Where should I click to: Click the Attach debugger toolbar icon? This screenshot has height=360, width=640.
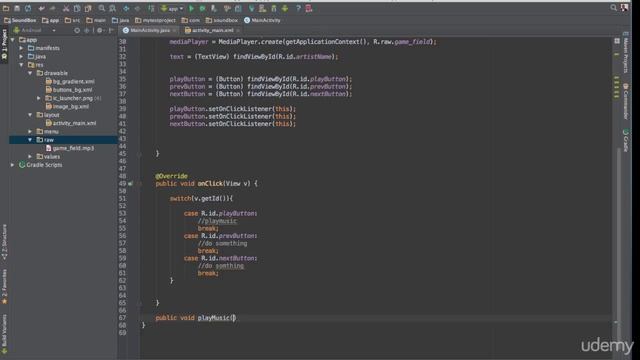coord(213,8)
